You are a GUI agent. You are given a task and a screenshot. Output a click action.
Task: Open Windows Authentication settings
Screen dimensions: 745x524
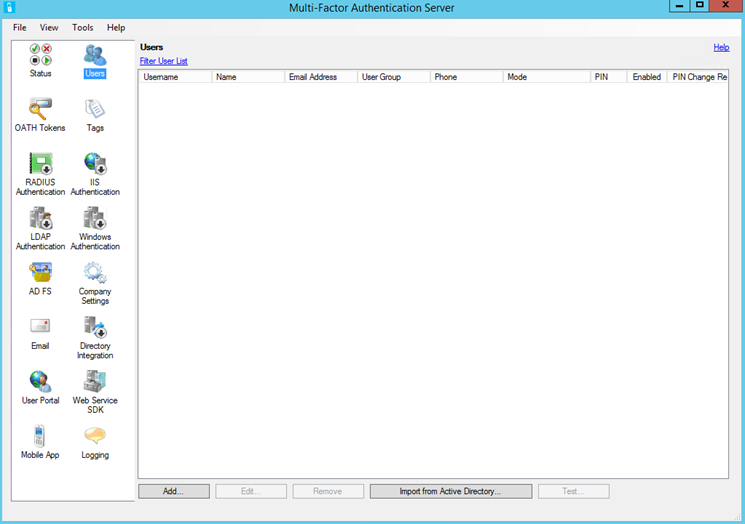[x=95, y=229]
